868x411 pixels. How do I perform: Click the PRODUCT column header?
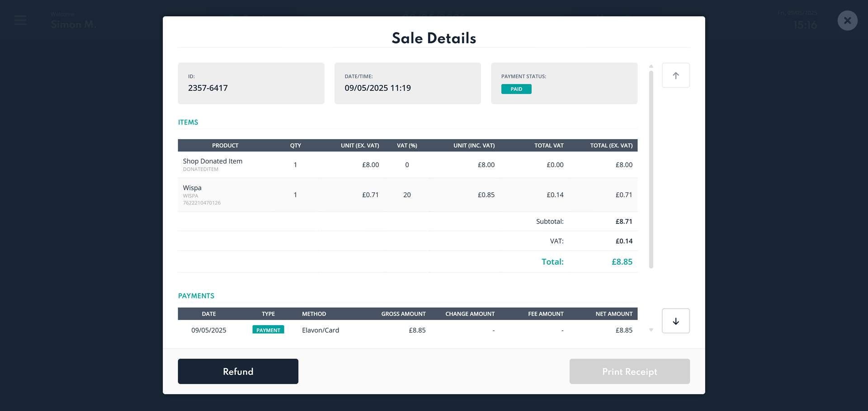(225, 145)
